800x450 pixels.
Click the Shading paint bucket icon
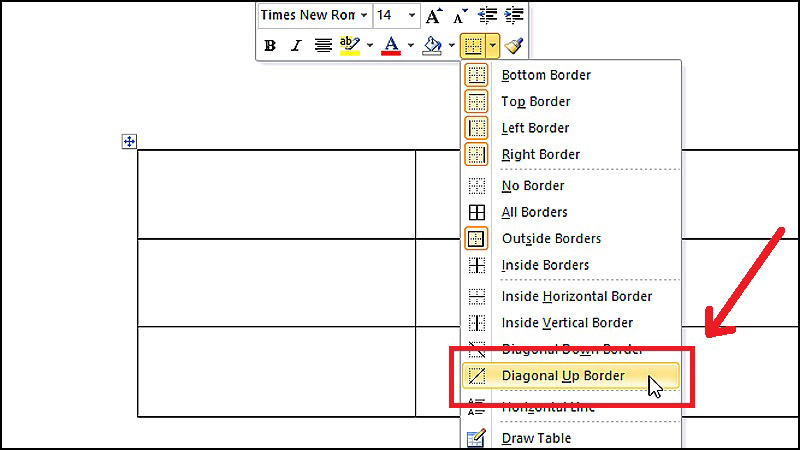pyautogui.click(x=432, y=46)
